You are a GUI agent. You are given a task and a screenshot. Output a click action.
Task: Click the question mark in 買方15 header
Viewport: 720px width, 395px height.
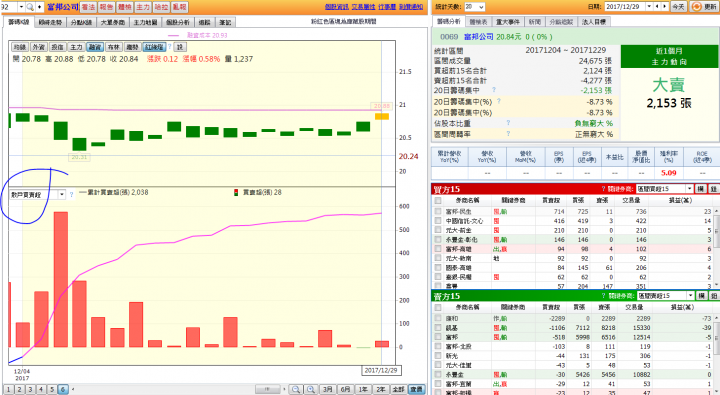(603, 189)
